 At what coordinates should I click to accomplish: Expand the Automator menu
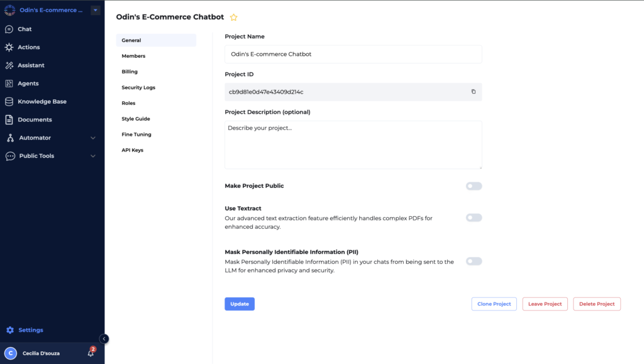[x=93, y=138]
